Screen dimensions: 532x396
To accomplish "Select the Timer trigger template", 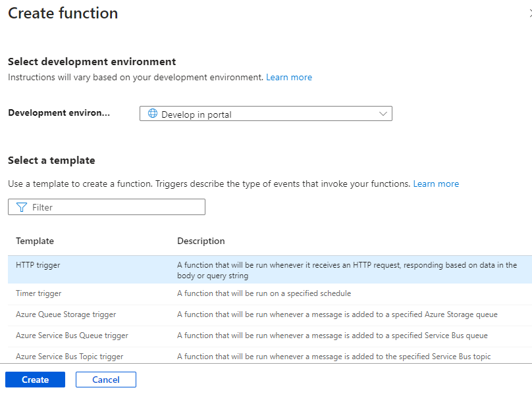I will [x=39, y=293].
